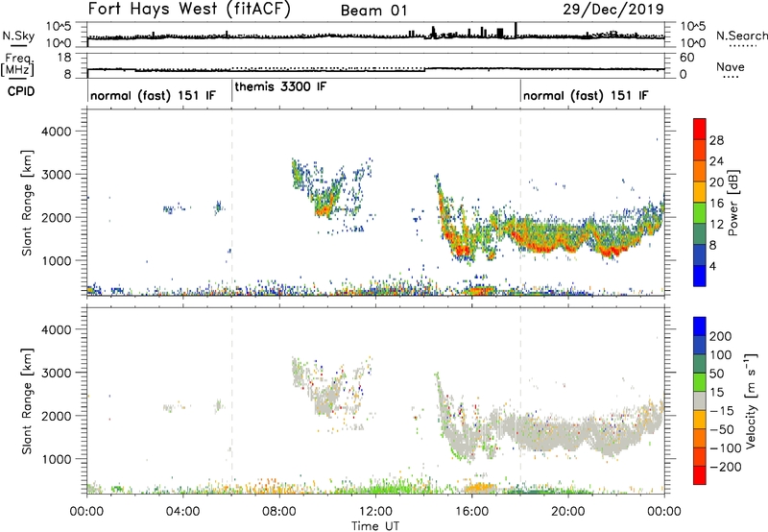Click the date '29/Dec/2019'

pyautogui.click(x=613, y=9)
